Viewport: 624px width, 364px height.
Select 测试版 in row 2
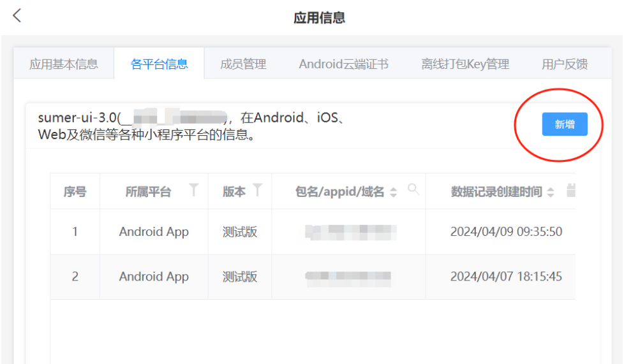point(240,277)
